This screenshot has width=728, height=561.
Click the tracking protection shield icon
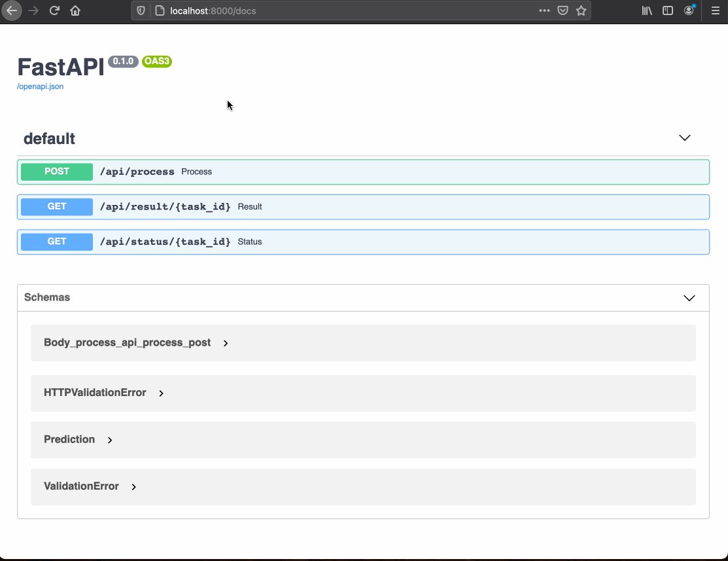point(141,10)
